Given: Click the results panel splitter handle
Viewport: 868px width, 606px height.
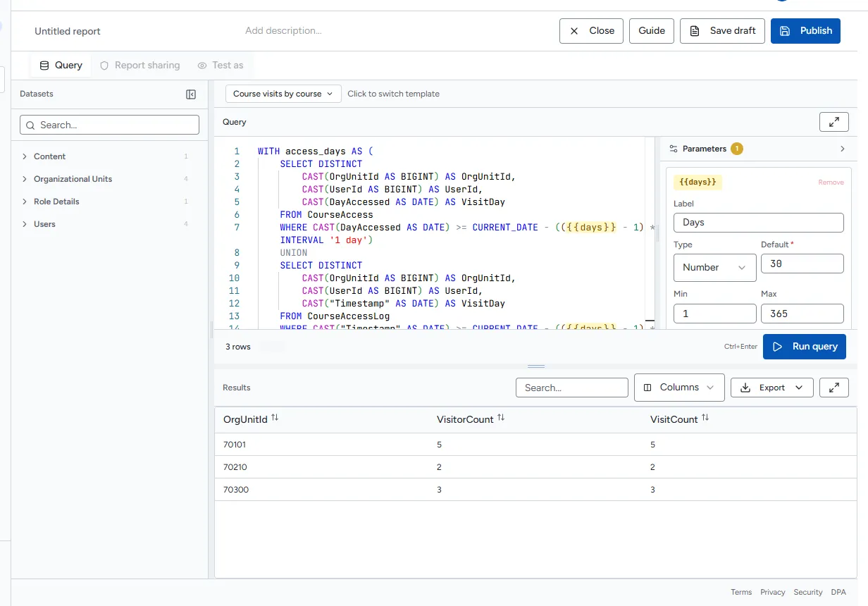Looking at the screenshot, I should coord(536,366).
